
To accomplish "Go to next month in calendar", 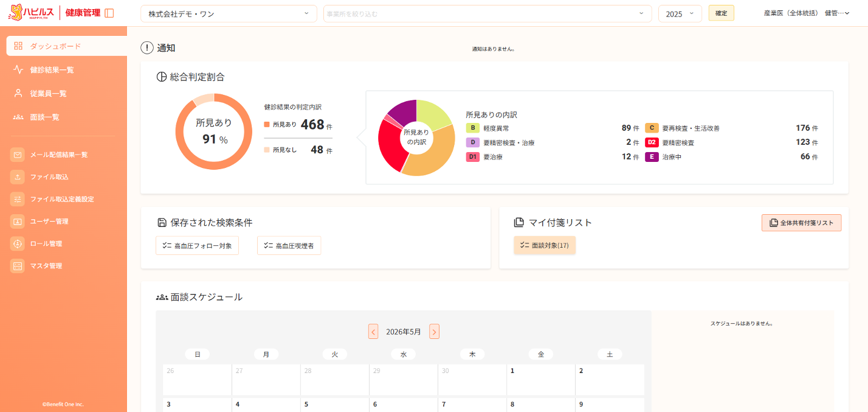I will coord(434,332).
